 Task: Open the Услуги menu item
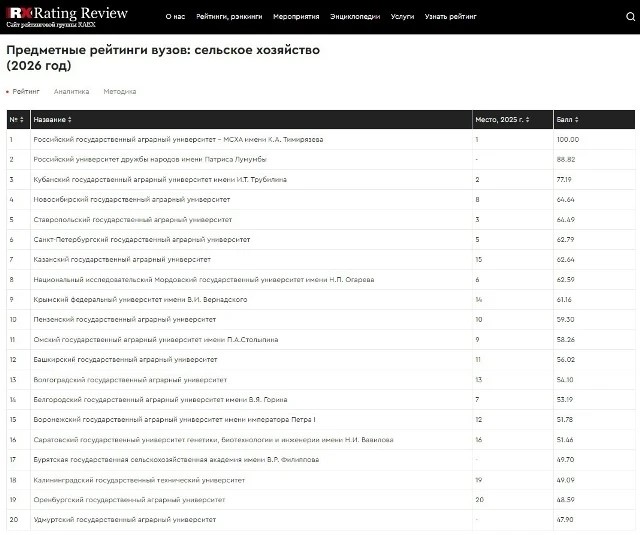402,17
